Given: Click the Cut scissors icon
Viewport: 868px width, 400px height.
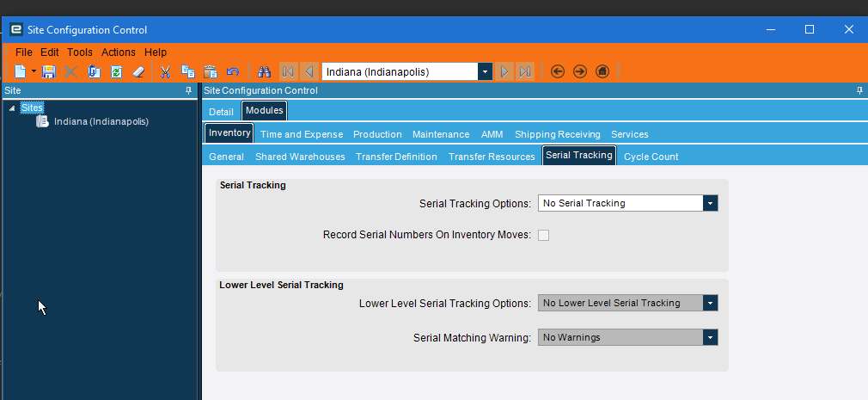Looking at the screenshot, I should click(165, 71).
